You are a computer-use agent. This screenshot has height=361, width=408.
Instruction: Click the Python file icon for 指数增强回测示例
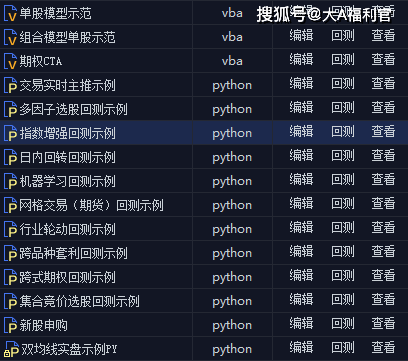coord(10,133)
